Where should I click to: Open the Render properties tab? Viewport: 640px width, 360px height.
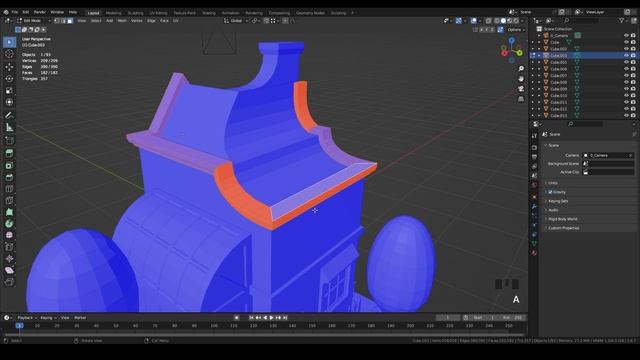click(534, 147)
